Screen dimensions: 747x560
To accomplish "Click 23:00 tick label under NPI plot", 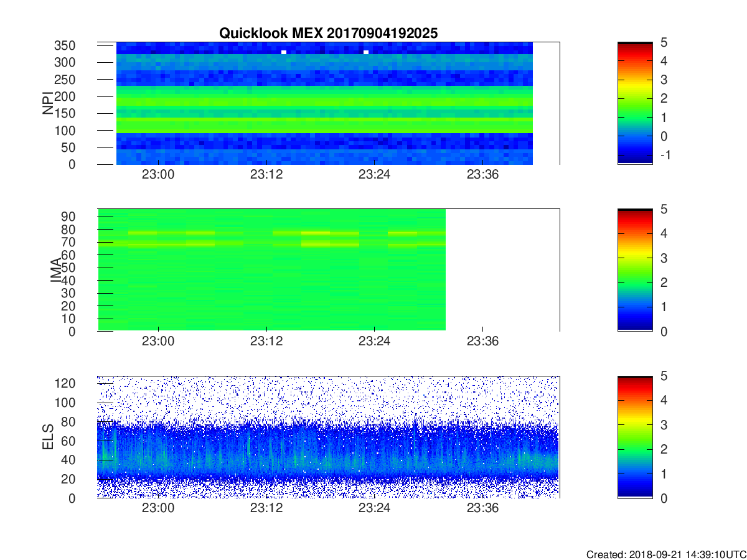I will pyautogui.click(x=158, y=175).
